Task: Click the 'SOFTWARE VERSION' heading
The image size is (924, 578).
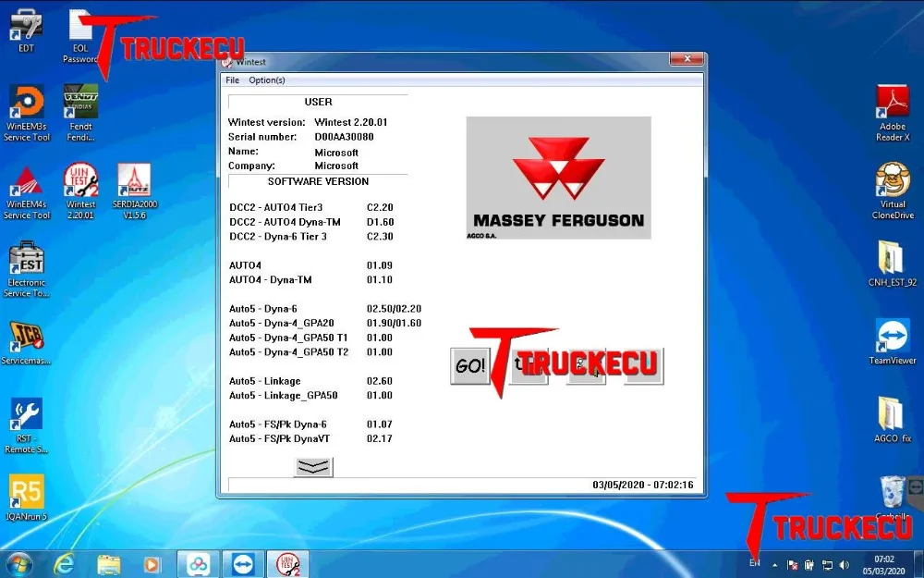Action: (318, 181)
